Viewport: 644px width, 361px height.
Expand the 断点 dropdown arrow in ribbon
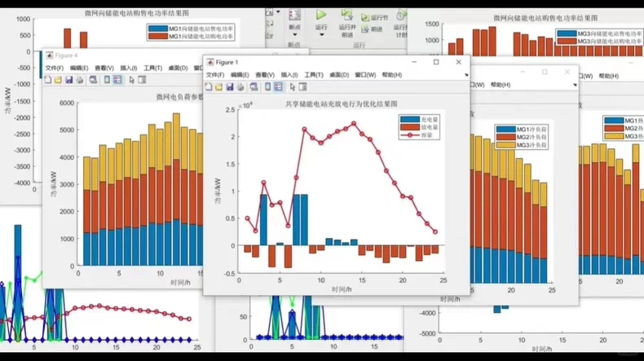pyautogui.click(x=294, y=35)
